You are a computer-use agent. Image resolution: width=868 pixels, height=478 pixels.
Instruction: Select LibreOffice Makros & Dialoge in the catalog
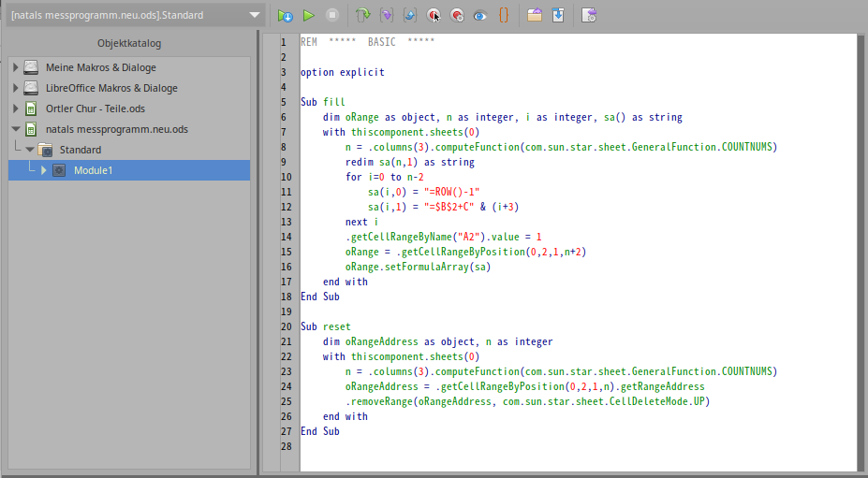(111, 88)
